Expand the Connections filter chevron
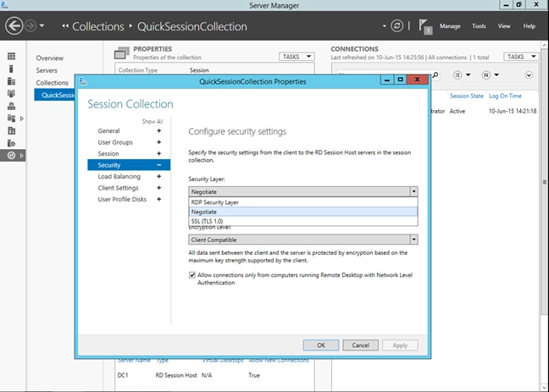Image resolution: width=549 pixels, height=392 pixels. [529, 75]
